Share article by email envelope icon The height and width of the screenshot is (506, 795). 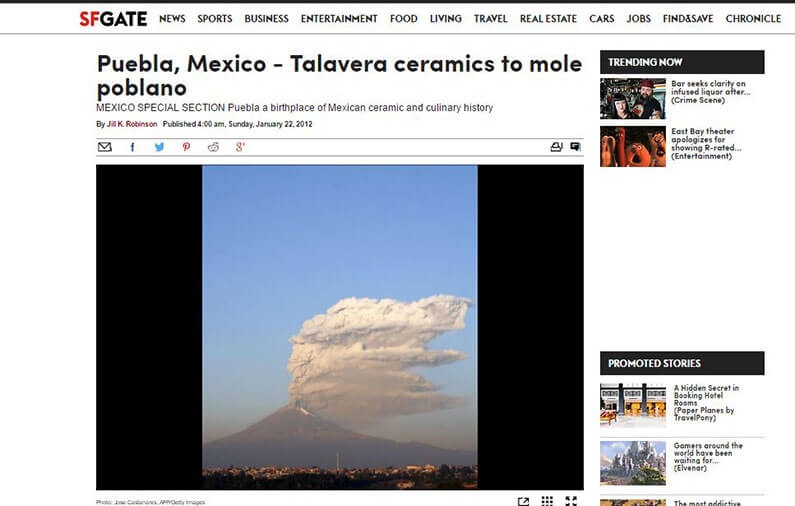coord(104,147)
